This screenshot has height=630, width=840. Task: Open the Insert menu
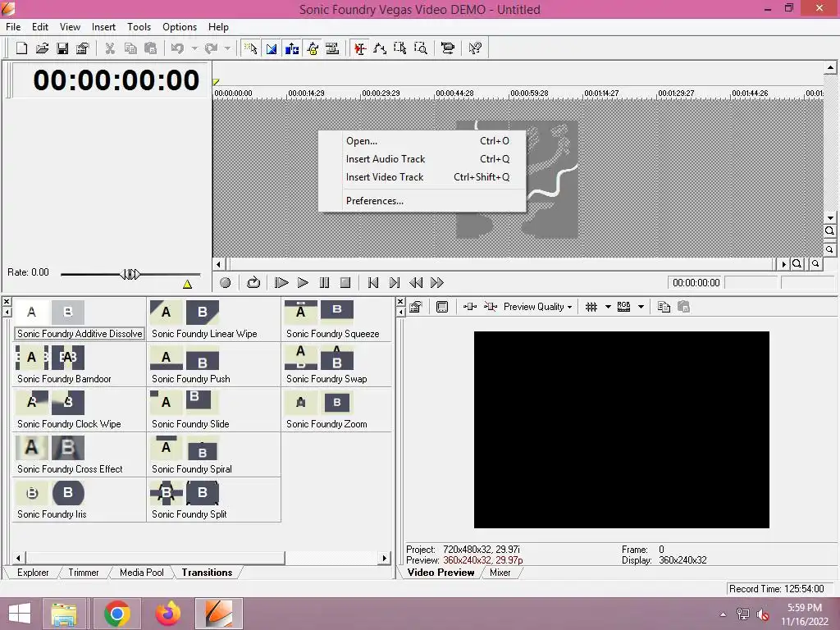coord(103,27)
